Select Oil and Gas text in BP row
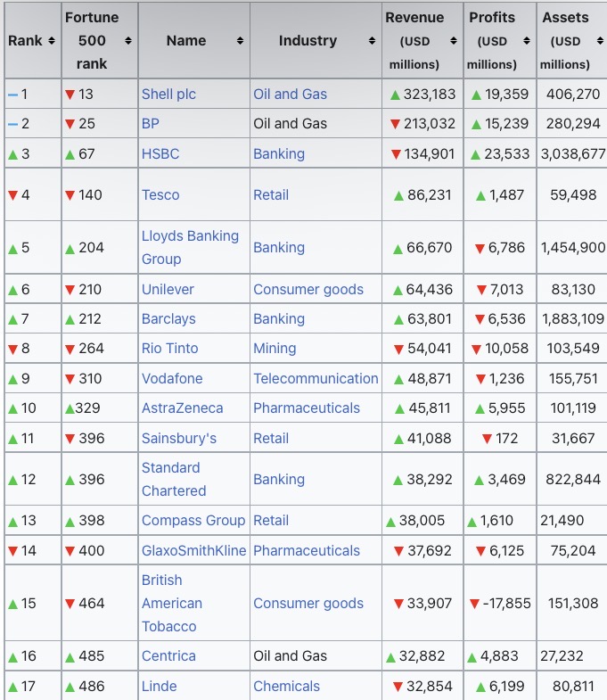 tap(290, 124)
